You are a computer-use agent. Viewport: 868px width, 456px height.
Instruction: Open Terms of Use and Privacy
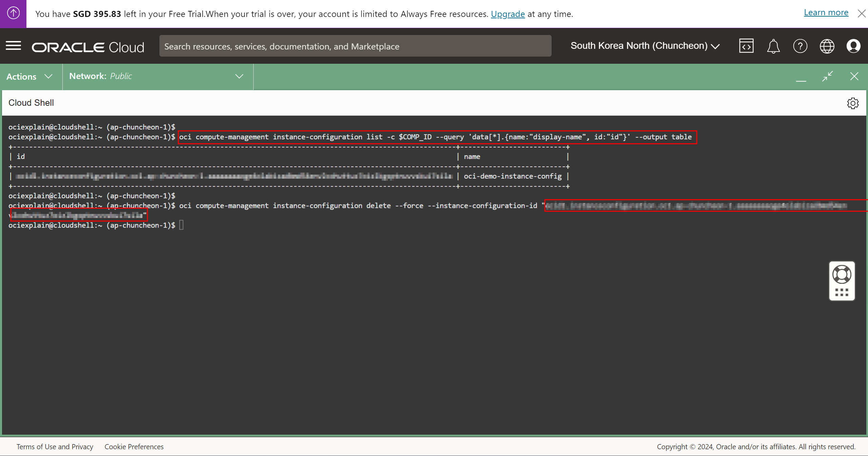55,447
